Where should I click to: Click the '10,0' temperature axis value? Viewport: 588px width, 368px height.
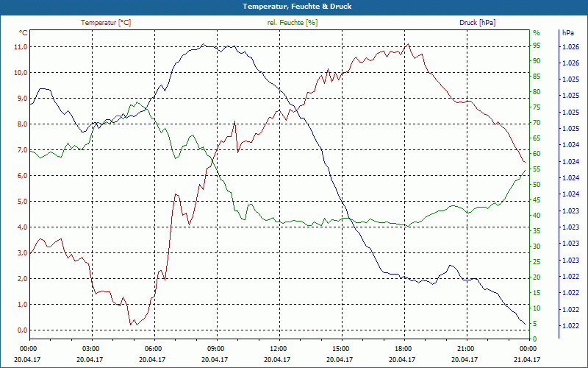click(21, 72)
